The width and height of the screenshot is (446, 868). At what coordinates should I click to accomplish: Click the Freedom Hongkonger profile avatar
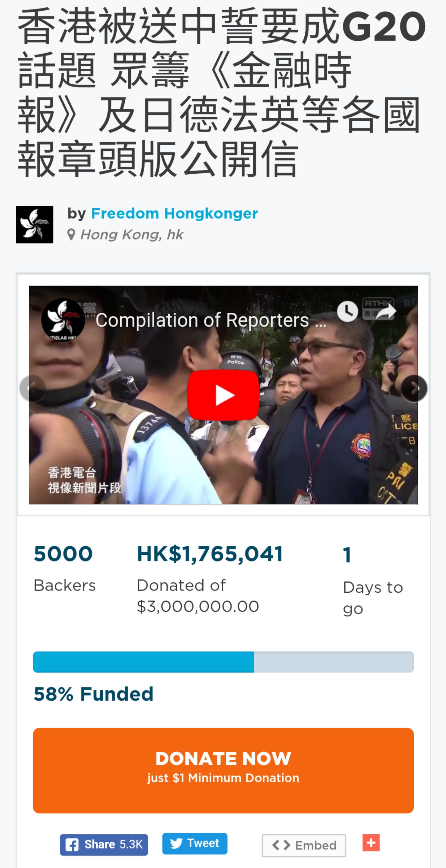(x=34, y=224)
